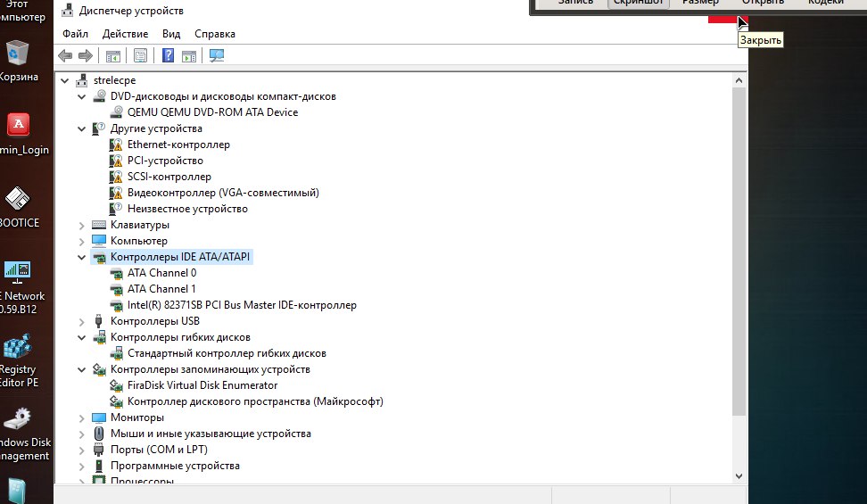Expand the Мониторы category

[81, 417]
